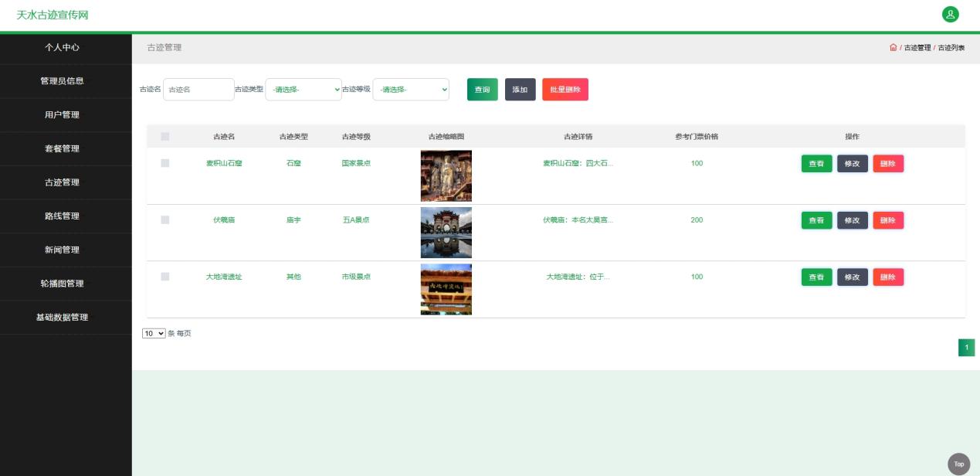Screen dimensions: 980x476
Task: Click the Top scroll-to-top button
Action: pyautogui.click(x=958, y=464)
